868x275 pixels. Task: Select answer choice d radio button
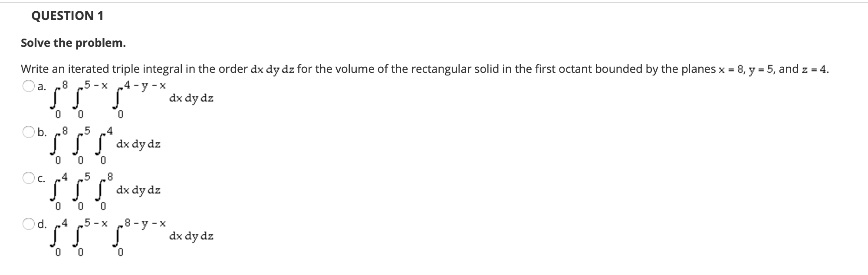[x=28, y=224]
